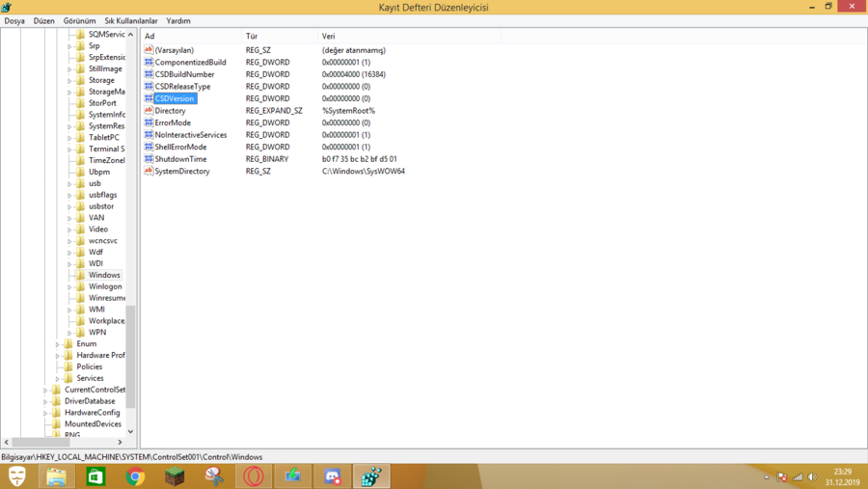This screenshot has width=868, height=489.
Task: Open the Düzen menu
Action: click(x=43, y=20)
